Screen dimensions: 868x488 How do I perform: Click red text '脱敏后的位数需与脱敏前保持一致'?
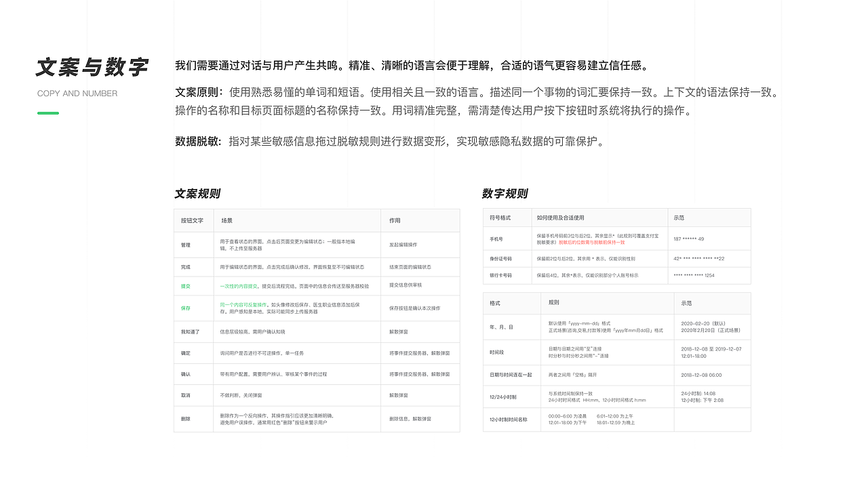591,242
